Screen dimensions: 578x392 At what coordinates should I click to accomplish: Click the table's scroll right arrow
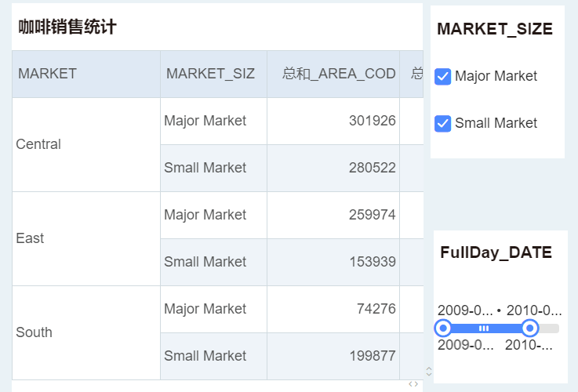(416, 384)
